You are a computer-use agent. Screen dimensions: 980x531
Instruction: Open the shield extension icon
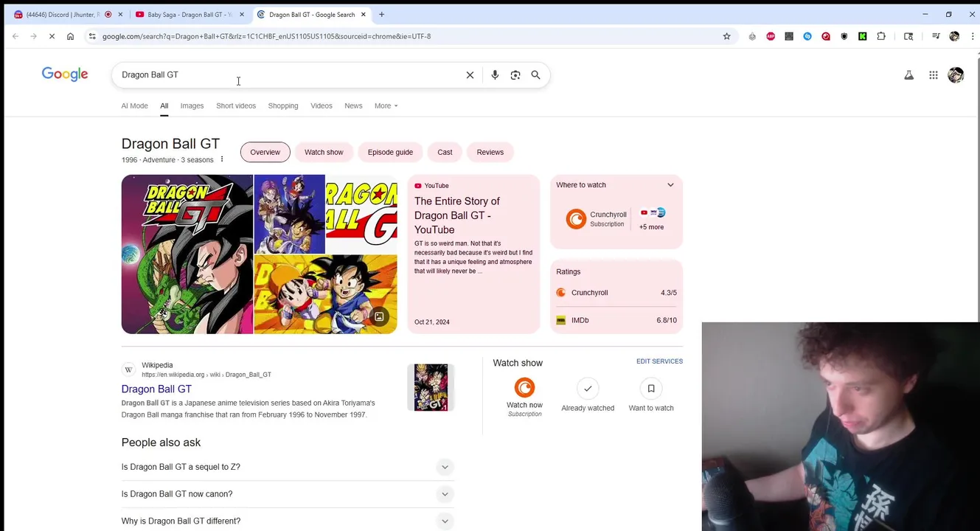point(844,36)
